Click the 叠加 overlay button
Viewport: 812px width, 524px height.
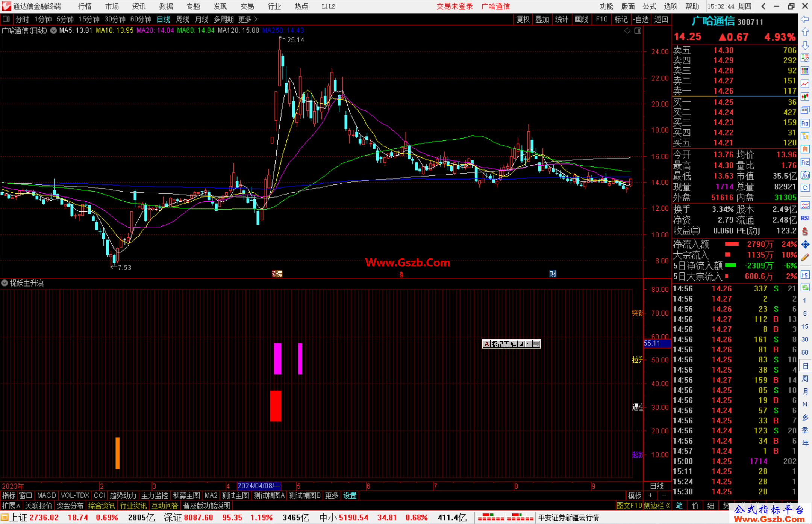point(542,19)
